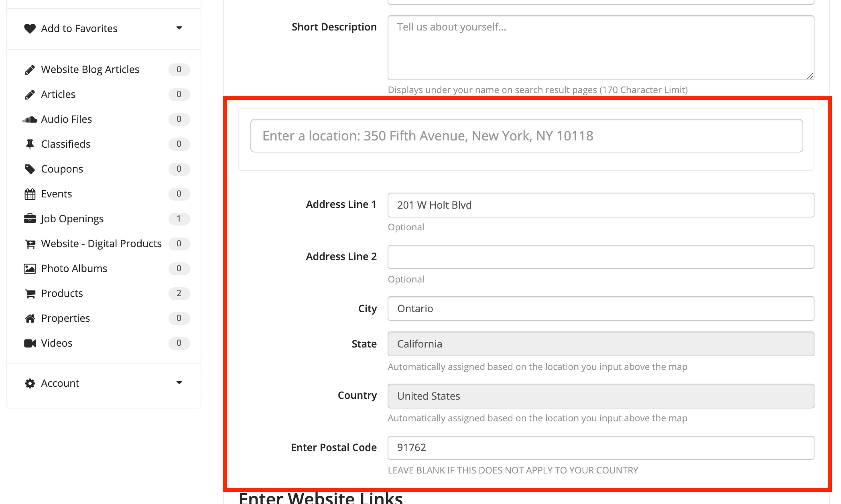Viewport: 841px width, 504px height.
Task: Click the pencil icon for Website Blog Articles
Action: click(30, 70)
